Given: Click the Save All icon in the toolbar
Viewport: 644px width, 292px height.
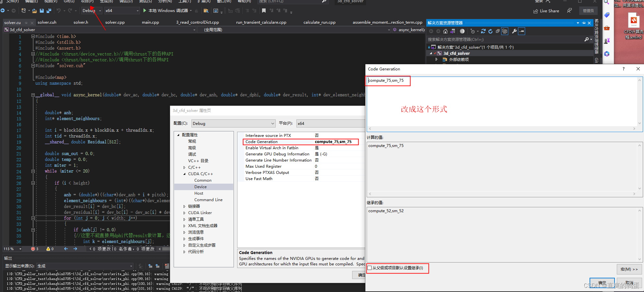Looking at the screenshot, I should point(49,11).
